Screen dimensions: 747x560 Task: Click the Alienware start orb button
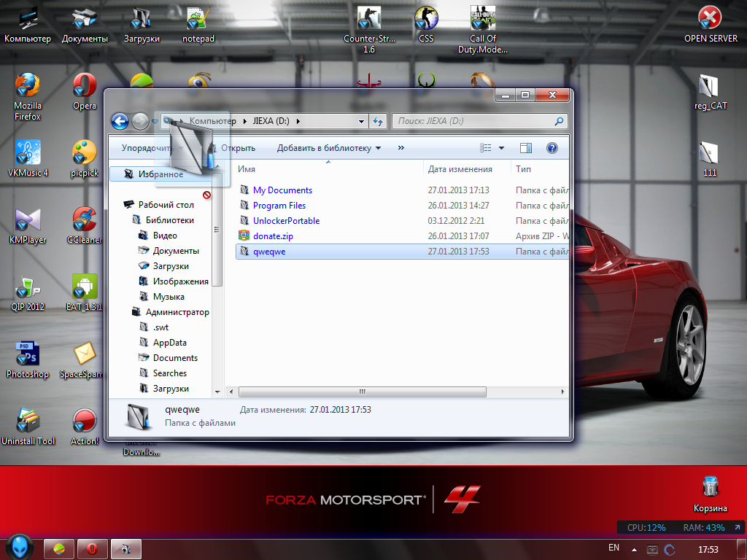20,548
